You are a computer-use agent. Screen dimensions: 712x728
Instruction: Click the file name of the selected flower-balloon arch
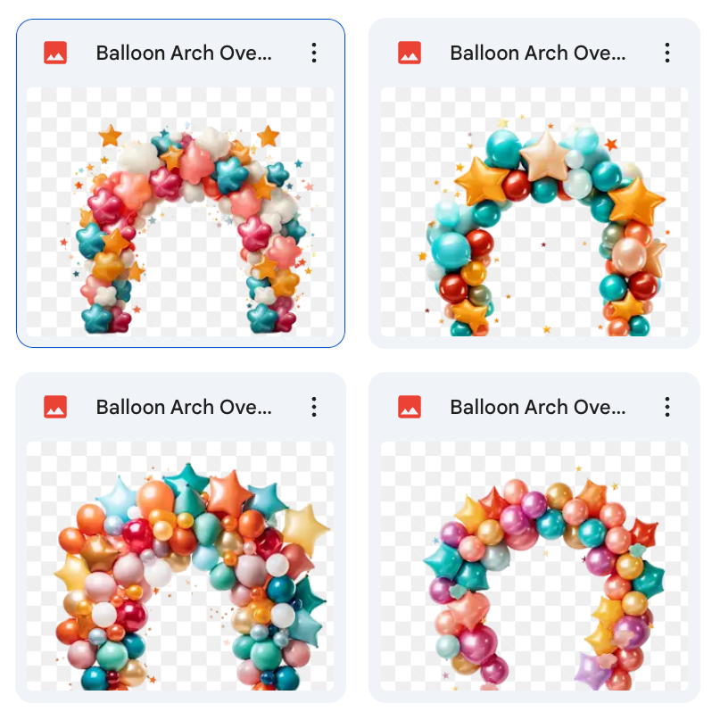coord(184,53)
